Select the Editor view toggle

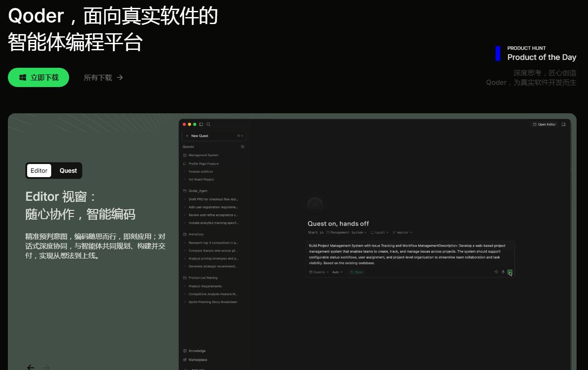[39, 171]
